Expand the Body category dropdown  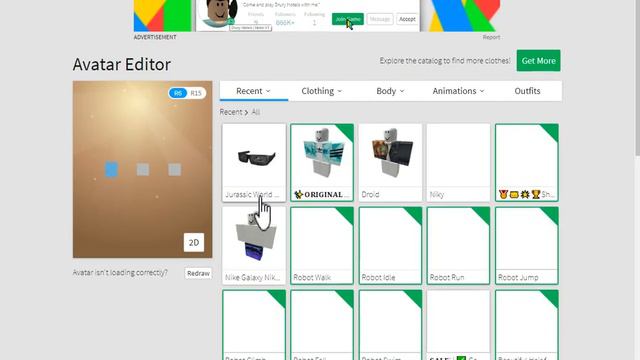click(x=390, y=91)
